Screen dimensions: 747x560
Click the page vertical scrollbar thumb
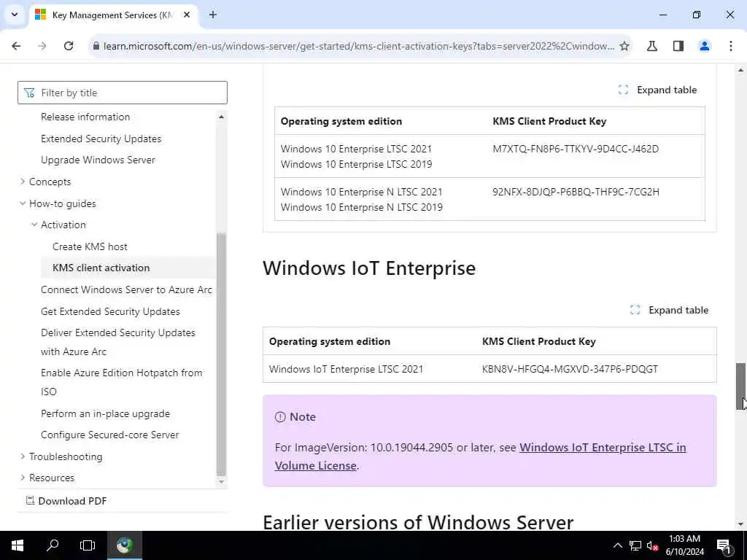(740, 386)
